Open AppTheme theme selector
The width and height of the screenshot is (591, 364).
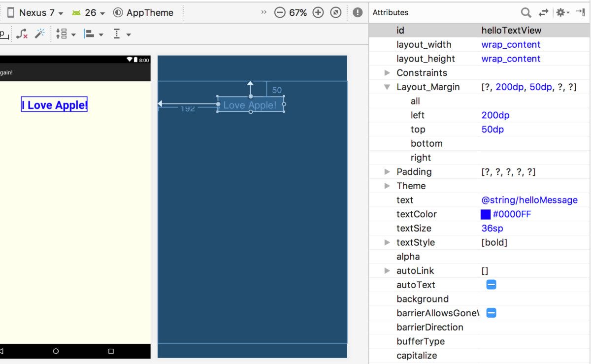click(x=143, y=13)
